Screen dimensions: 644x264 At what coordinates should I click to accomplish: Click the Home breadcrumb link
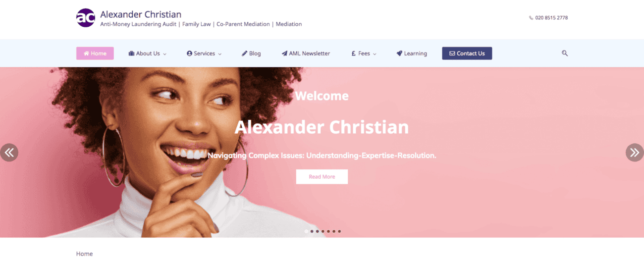pyautogui.click(x=84, y=254)
